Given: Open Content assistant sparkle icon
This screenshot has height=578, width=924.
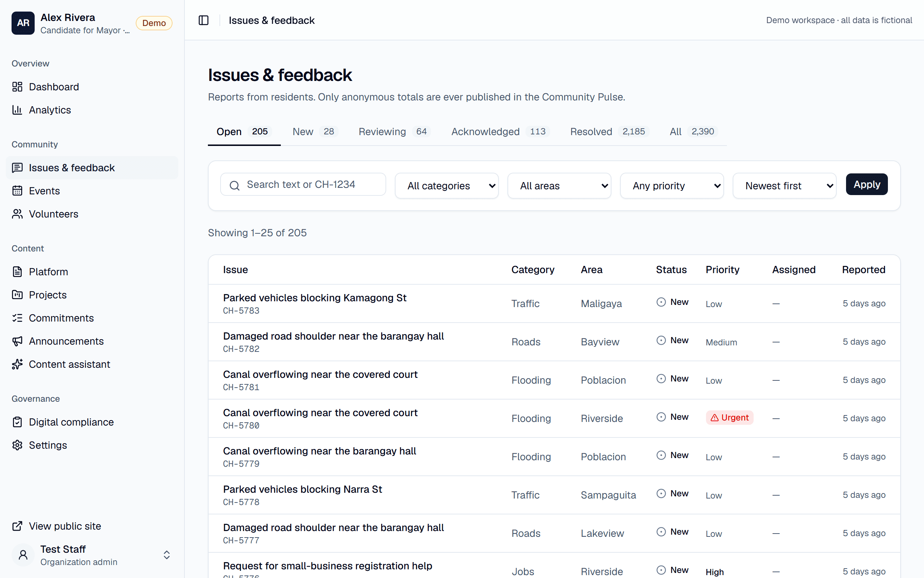Looking at the screenshot, I should point(17,364).
